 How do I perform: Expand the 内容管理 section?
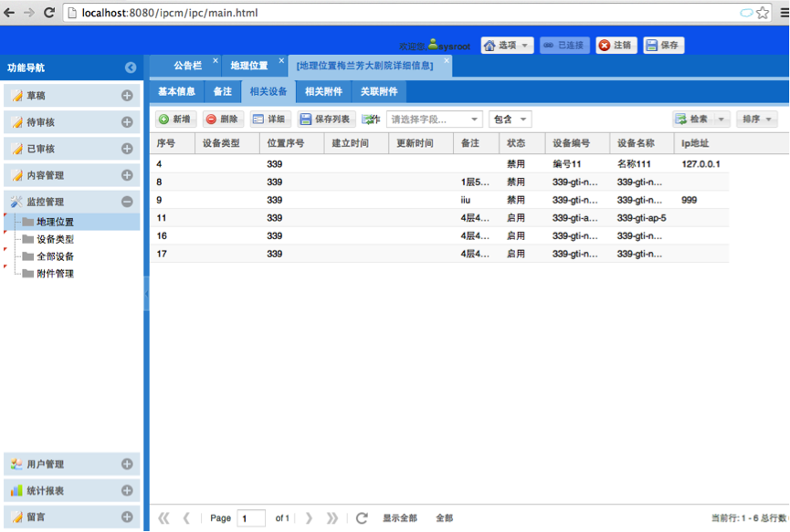(x=127, y=175)
